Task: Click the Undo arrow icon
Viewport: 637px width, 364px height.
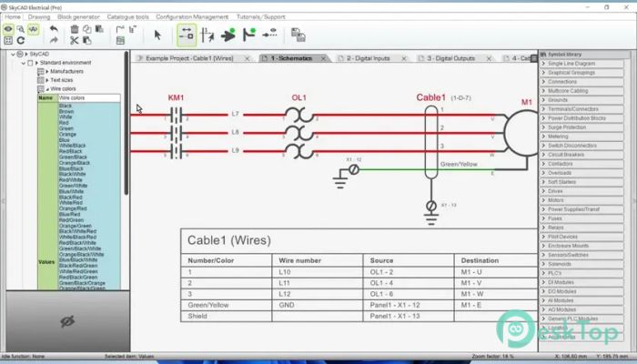Action: pos(54,29)
